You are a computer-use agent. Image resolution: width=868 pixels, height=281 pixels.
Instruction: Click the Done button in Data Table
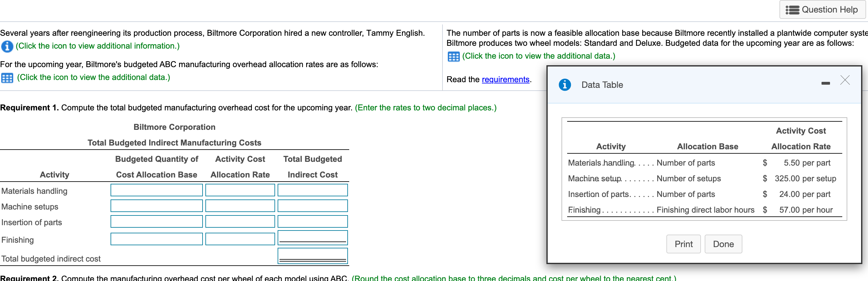pos(723,244)
